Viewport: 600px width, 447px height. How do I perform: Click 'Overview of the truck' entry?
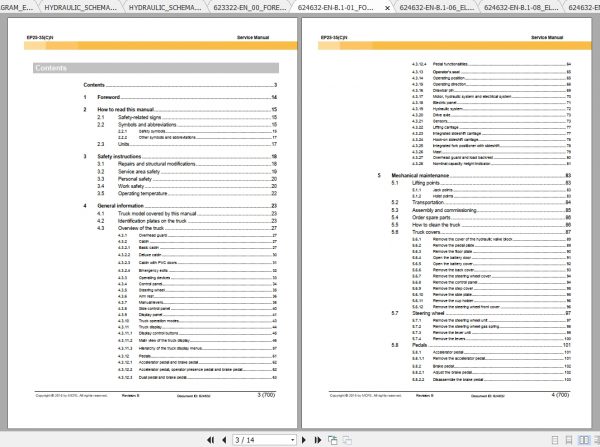click(187, 228)
